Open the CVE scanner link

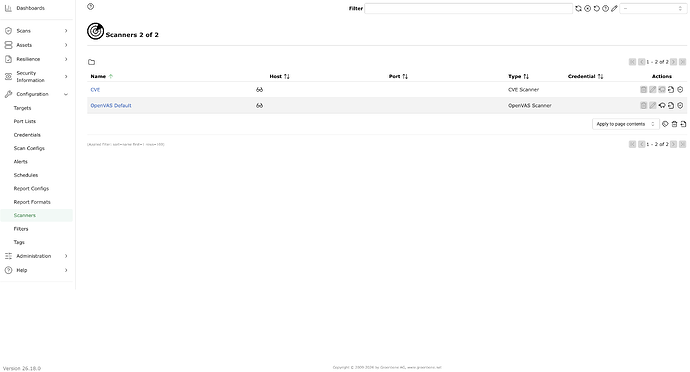tap(95, 90)
